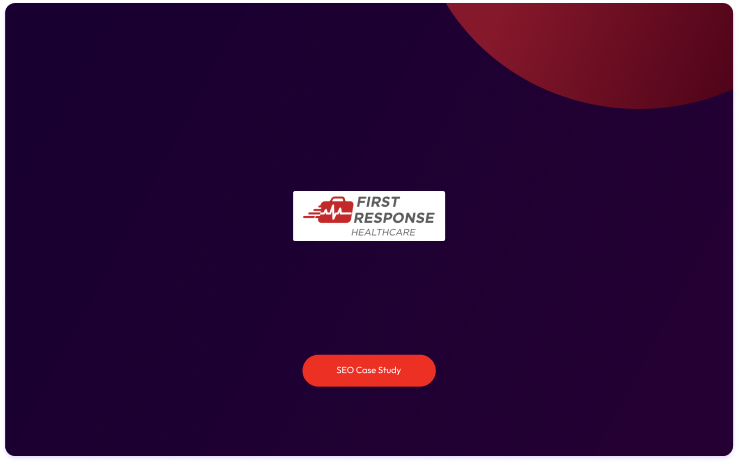Click the word FIRST in the logo

click(x=378, y=202)
